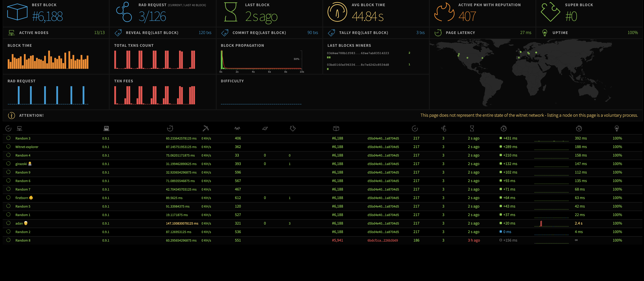Click the header check-circle pinned column icon
This screenshot has width=644, height=281.
[x=8, y=129]
